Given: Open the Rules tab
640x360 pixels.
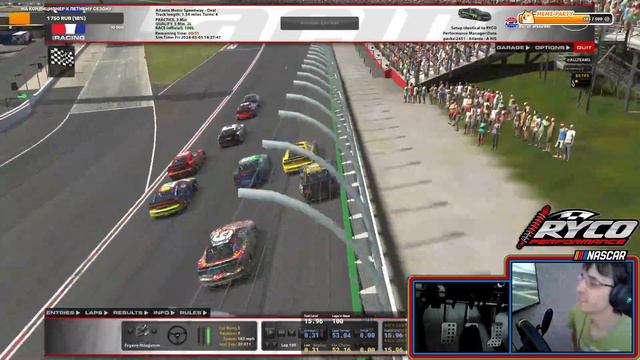Looking at the screenshot, I should click(193, 313).
